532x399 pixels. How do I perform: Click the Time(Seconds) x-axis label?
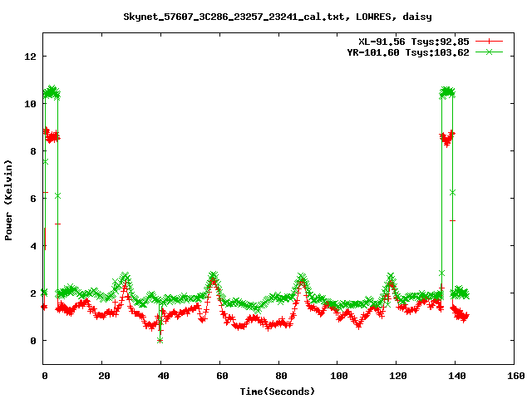pos(278,392)
